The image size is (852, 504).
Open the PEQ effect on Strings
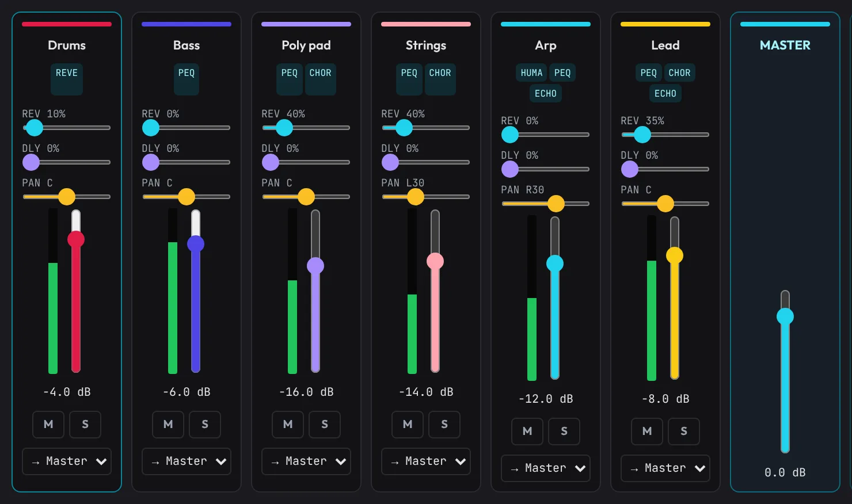click(409, 79)
